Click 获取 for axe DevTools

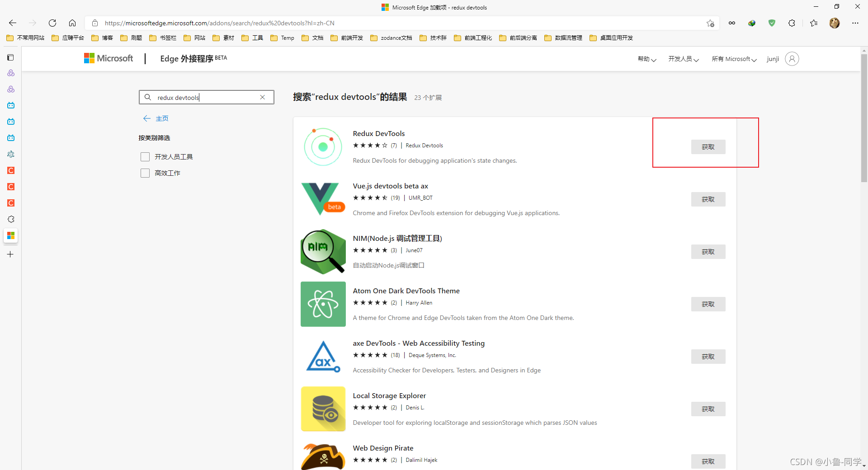tap(708, 357)
